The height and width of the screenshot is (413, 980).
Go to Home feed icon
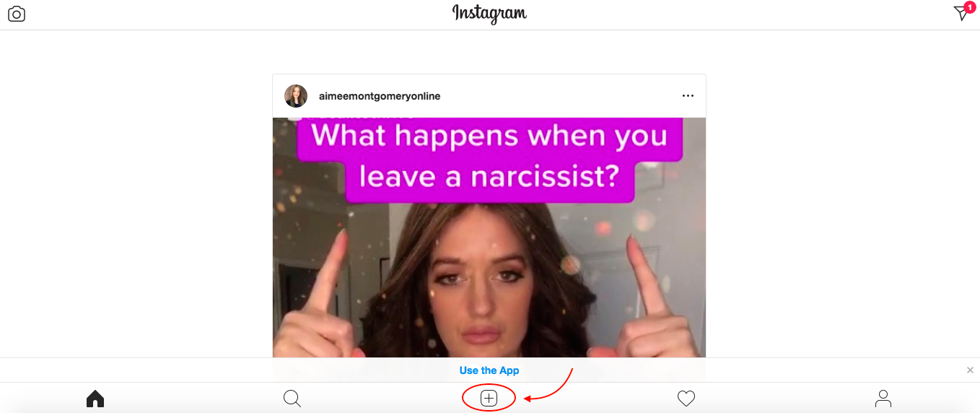(x=95, y=399)
